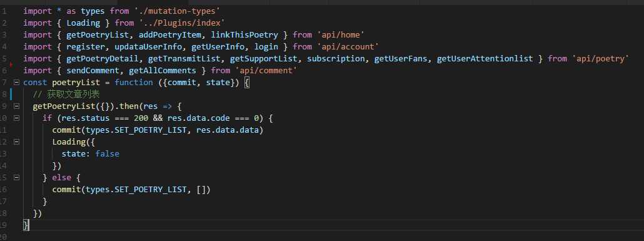Click the else keyword
Screen dimensions: 644x241
[x=62, y=178]
